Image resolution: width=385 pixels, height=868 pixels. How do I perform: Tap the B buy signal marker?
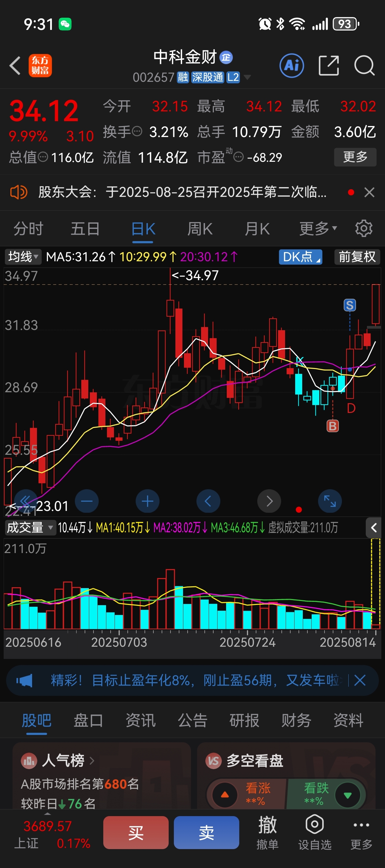point(333,426)
